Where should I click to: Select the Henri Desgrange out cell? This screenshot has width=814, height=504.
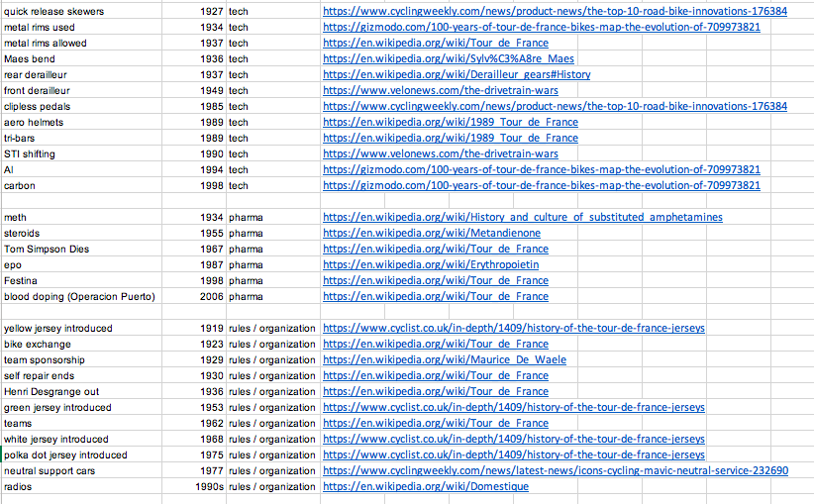[81, 391]
